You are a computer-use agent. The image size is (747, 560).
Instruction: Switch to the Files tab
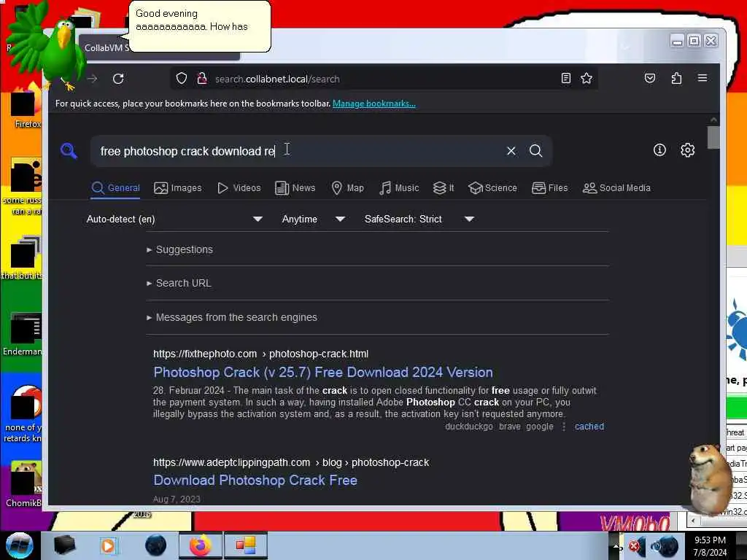tap(550, 188)
